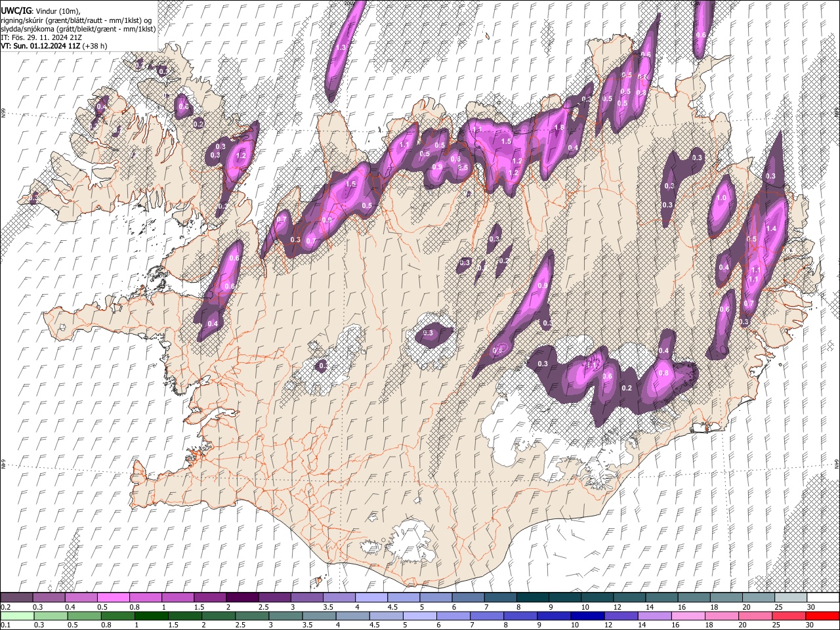Pick upper legend swatch between 20 and 25
The image size is (840, 630).
759,597
